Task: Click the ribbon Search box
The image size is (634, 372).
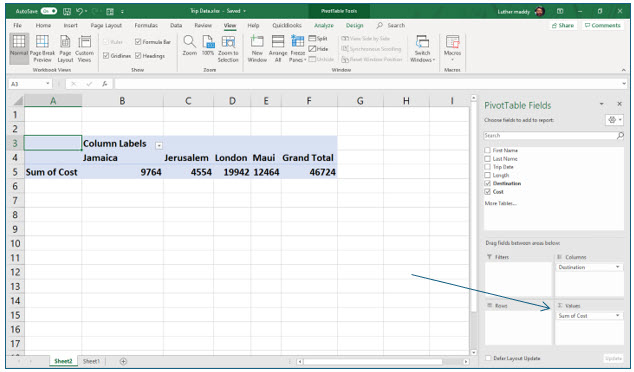Action: coord(391,25)
